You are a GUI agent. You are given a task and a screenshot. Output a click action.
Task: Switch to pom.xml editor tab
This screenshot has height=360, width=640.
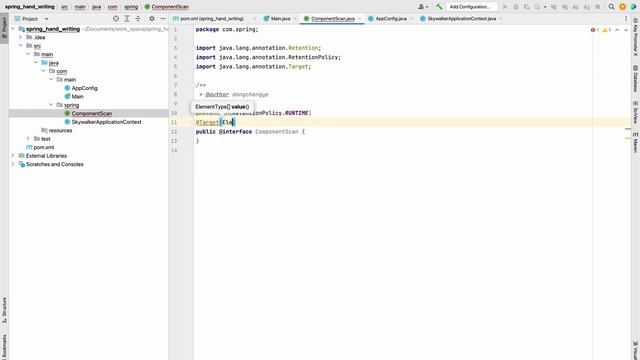(x=211, y=19)
